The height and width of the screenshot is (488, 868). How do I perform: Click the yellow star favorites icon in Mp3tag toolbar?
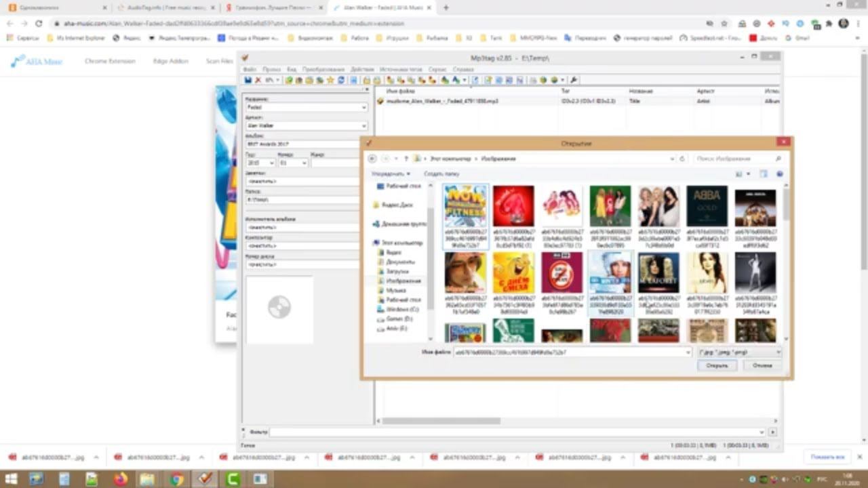coord(330,80)
